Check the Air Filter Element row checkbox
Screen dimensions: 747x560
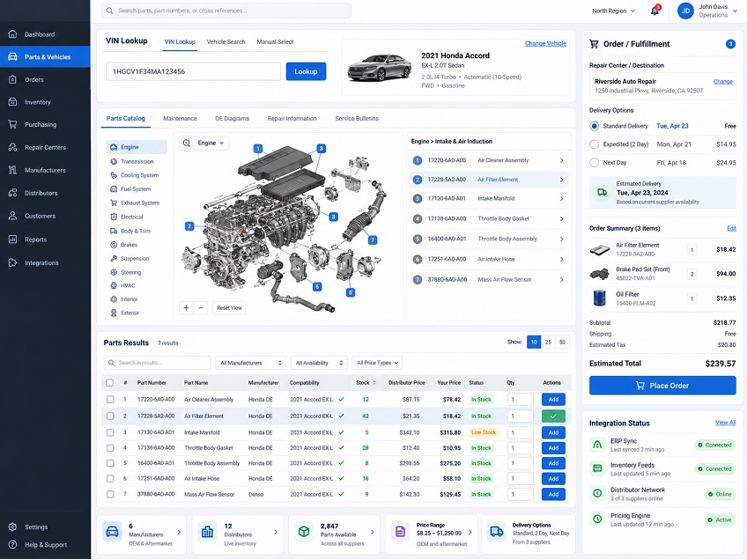[110, 416]
